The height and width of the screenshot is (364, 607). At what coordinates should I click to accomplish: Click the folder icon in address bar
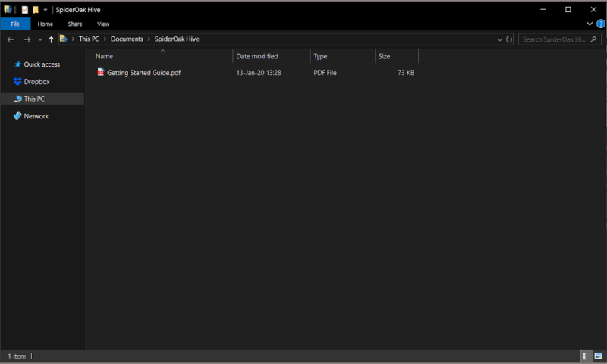tap(64, 39)
